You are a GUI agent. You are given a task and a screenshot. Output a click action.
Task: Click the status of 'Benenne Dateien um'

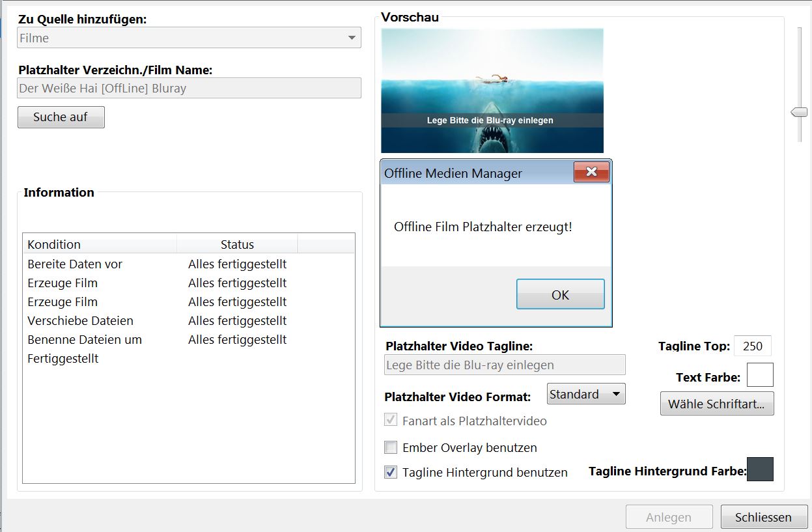tap(238, 339)
